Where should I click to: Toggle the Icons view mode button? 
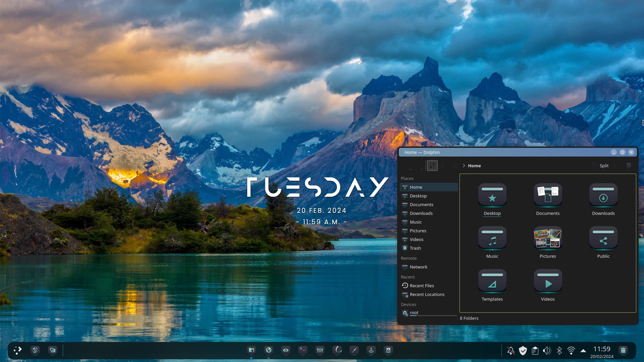tap(432, 166)
